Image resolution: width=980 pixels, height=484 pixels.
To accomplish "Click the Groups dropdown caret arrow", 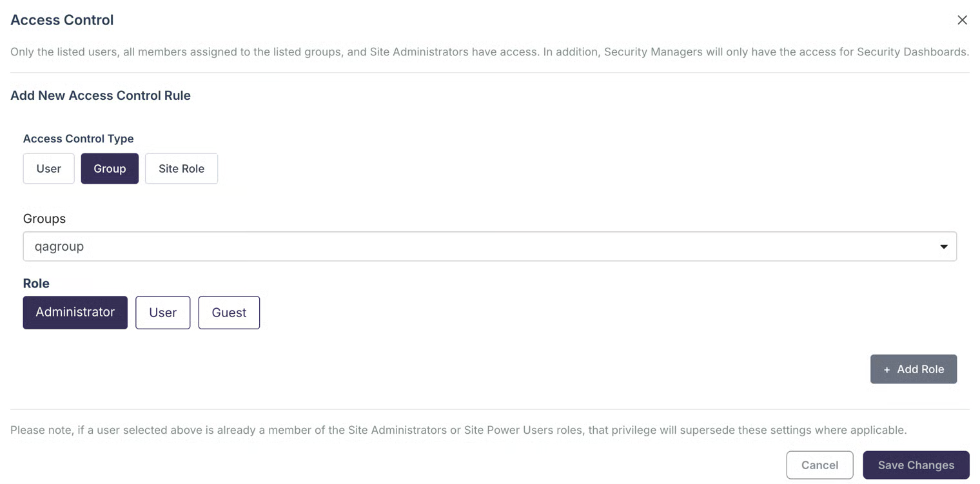I will pos(943,247).
